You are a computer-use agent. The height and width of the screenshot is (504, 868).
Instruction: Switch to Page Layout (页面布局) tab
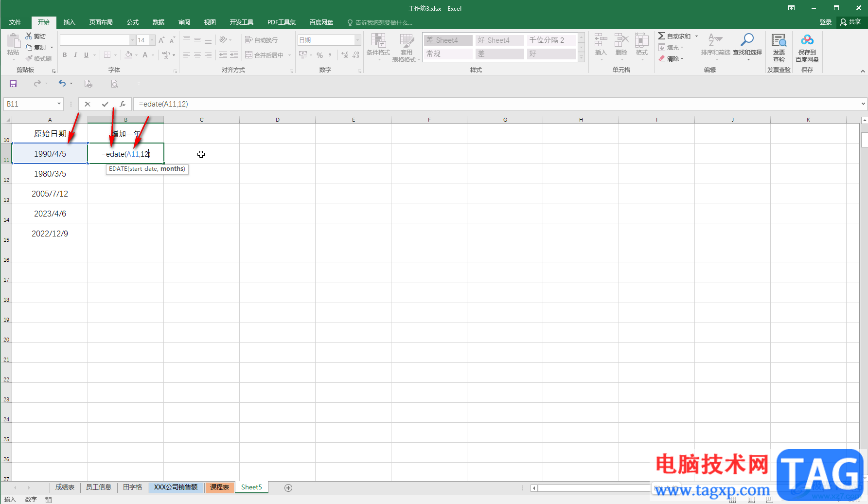tap(101, 22)
